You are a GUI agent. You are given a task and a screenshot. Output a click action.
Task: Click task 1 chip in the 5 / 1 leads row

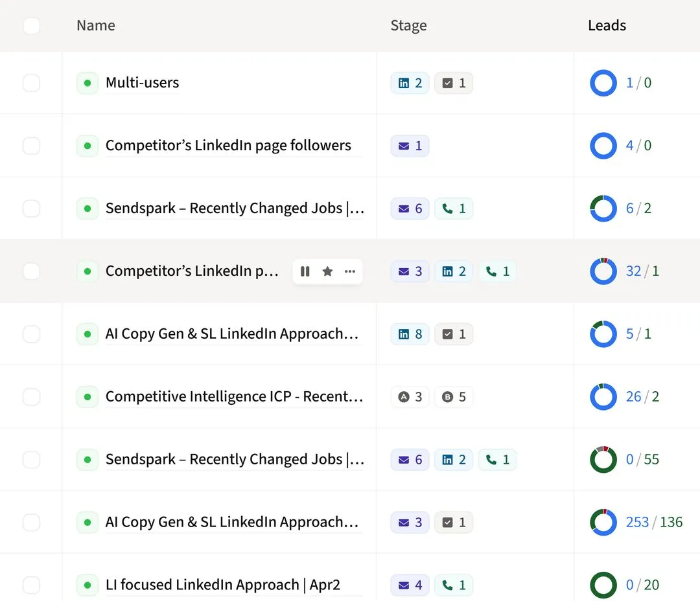(454, 334)
